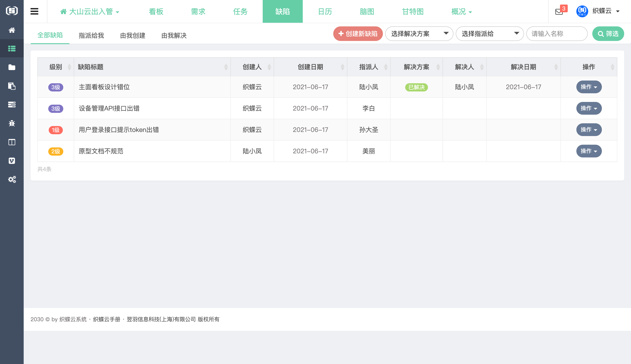Click the columns layout sidebar icon
631x364 pixels.
click(x=12, y=142)
